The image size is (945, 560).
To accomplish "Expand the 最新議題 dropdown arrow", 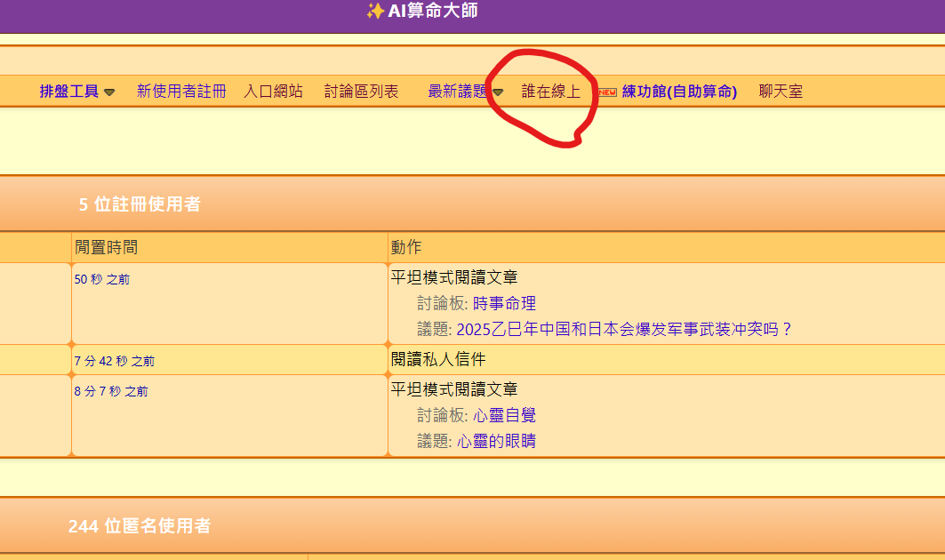I will click(x=498, y=92).
